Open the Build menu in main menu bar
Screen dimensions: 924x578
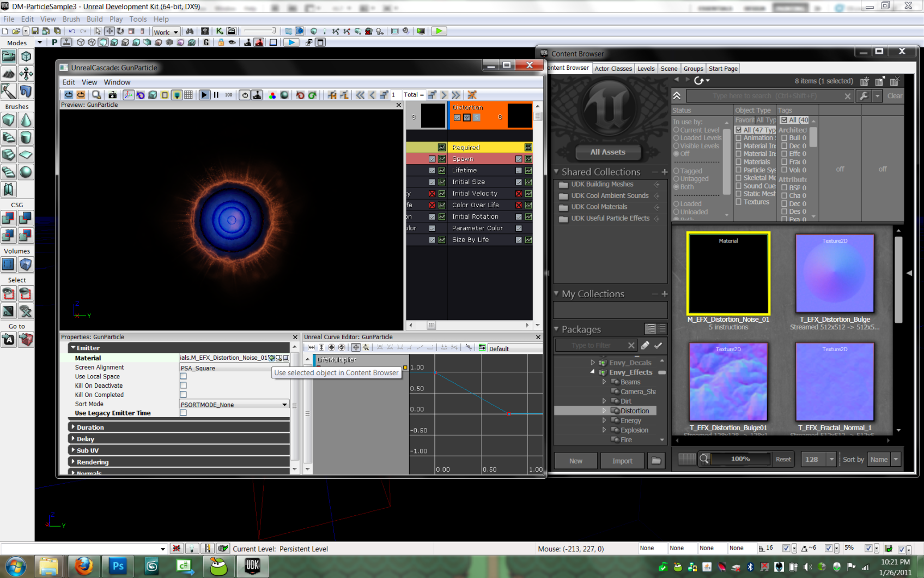click(95, 19)
